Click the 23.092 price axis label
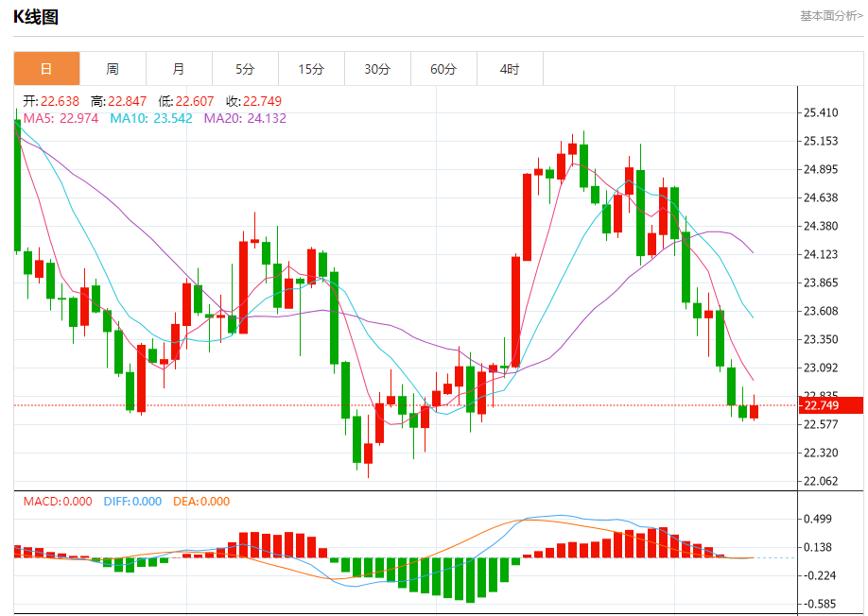This screenshot has width=868, height=616. (821, 368)
